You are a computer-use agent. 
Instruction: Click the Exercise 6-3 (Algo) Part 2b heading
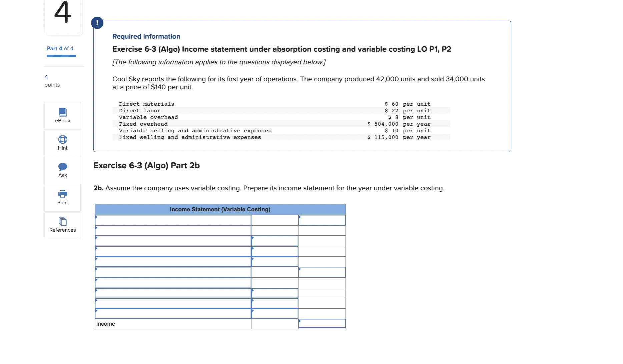(x=146, y=165)
